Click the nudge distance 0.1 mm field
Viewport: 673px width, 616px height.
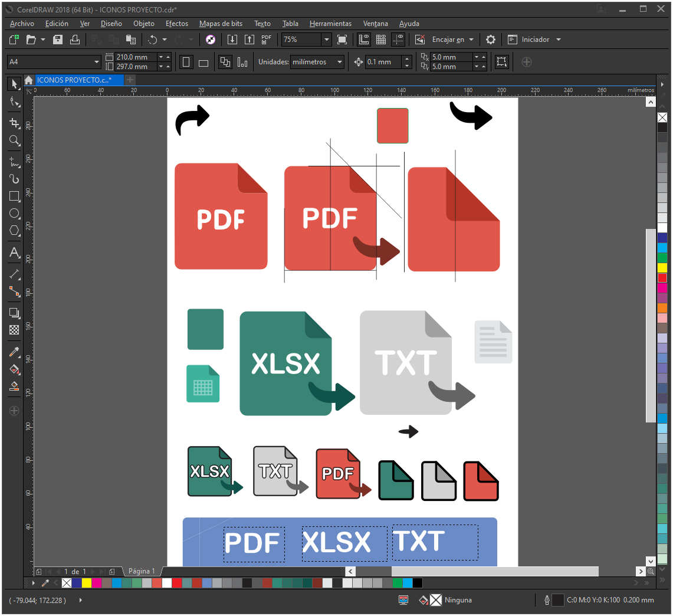(x=384, y=62)
